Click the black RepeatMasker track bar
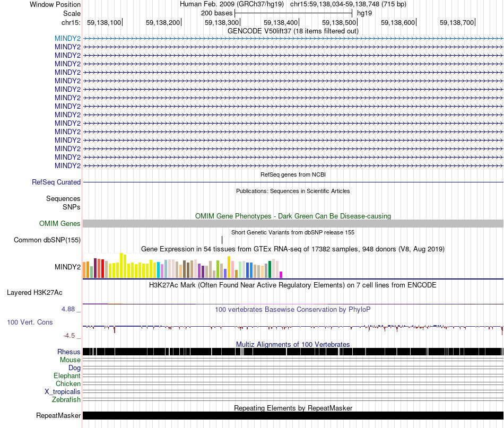The height and width of the screenshot is (428, 504). point(293,415)
